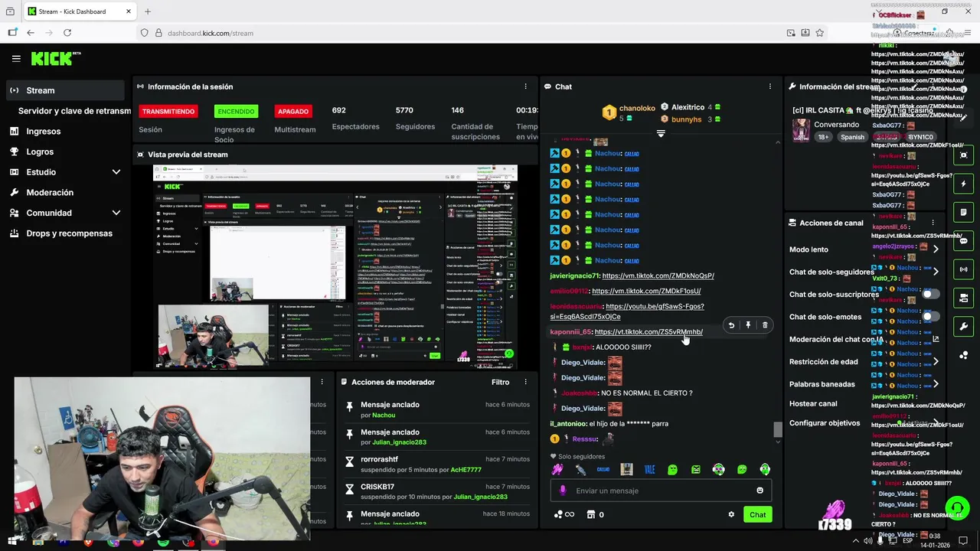
Task: Click the camera icon in right sidebar
Action: click(964, 298)
